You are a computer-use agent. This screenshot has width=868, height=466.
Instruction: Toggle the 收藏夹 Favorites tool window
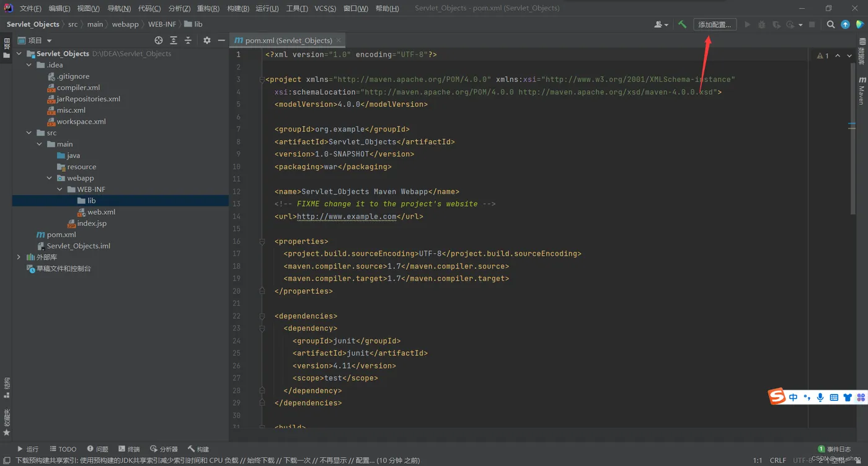6,422
